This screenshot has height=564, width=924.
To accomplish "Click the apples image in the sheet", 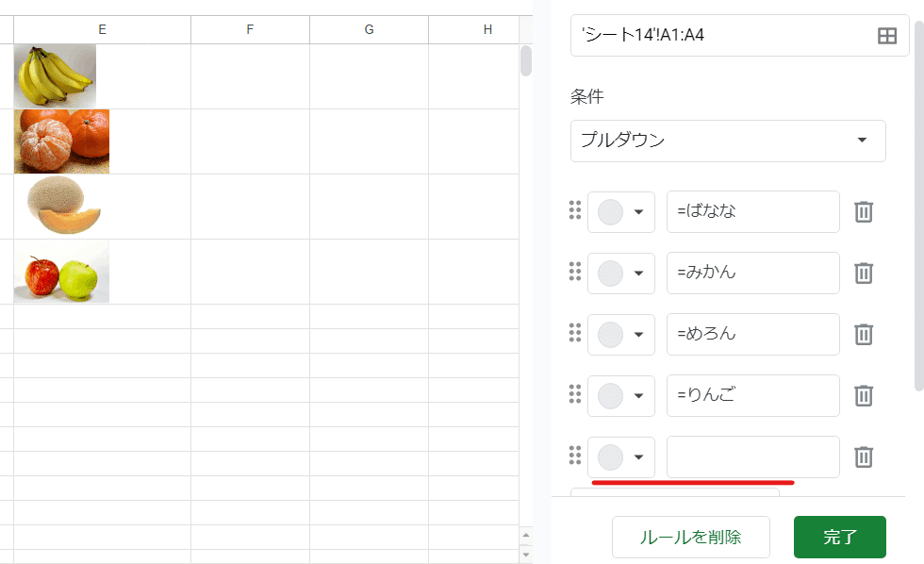I will (x=61, y=272).
